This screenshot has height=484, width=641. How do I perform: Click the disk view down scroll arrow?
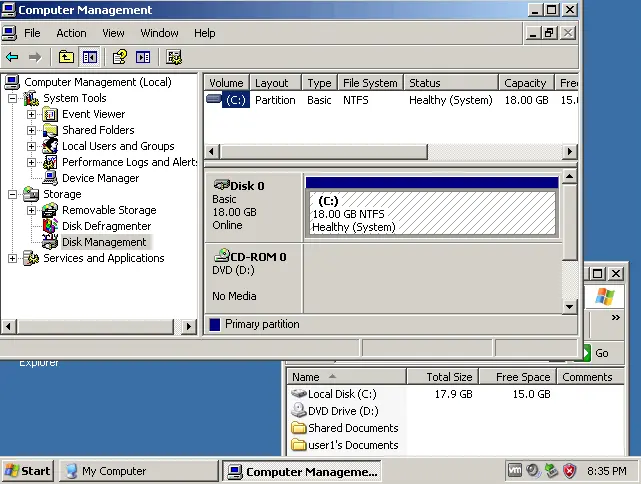point(569,306)
